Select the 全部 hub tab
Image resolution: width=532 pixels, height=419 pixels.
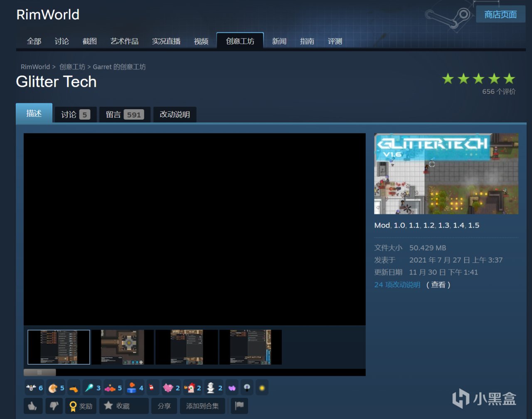coord(34,41)
